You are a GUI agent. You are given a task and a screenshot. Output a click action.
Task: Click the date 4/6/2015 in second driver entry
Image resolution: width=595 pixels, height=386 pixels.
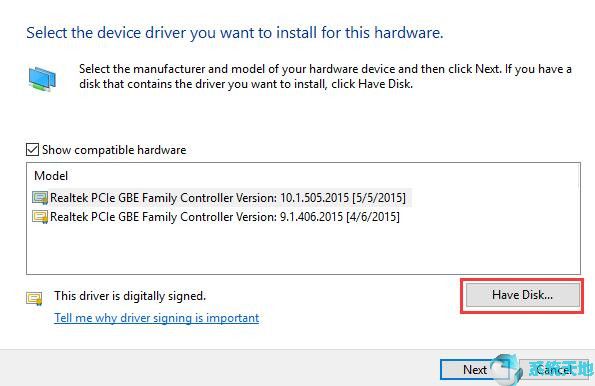click(x=373, y=217)
